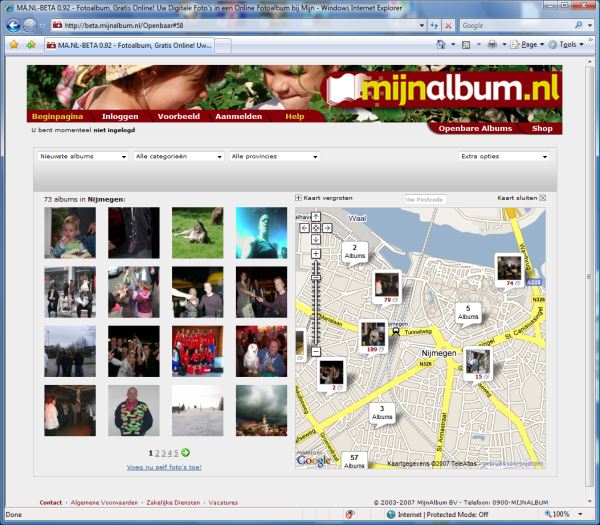Open Alle categorieën dropdown

(x=179, y=157)
